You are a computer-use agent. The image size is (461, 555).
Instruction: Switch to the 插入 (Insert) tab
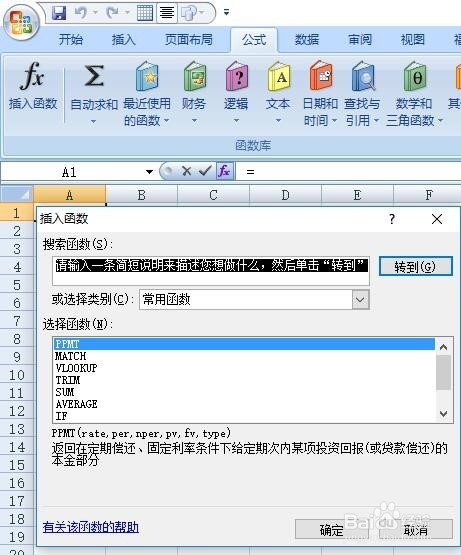point(124,39)
